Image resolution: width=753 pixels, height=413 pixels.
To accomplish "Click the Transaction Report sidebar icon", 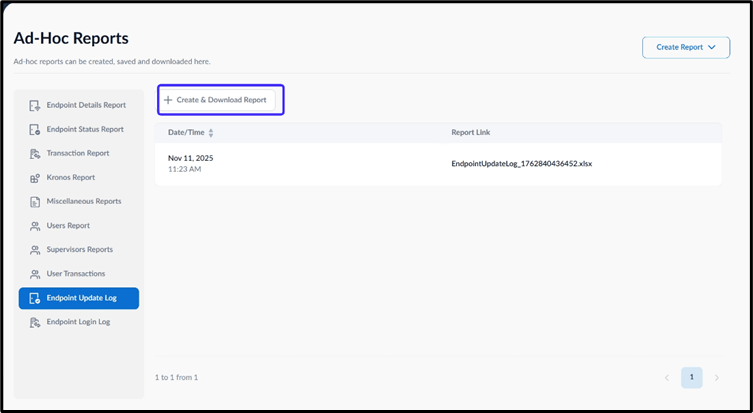I will pos(35,154).
